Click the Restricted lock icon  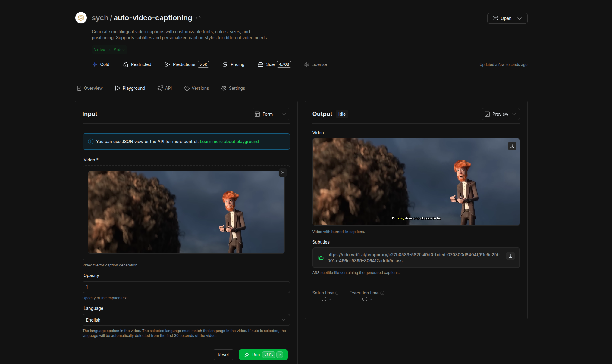(x=126, y=64)
